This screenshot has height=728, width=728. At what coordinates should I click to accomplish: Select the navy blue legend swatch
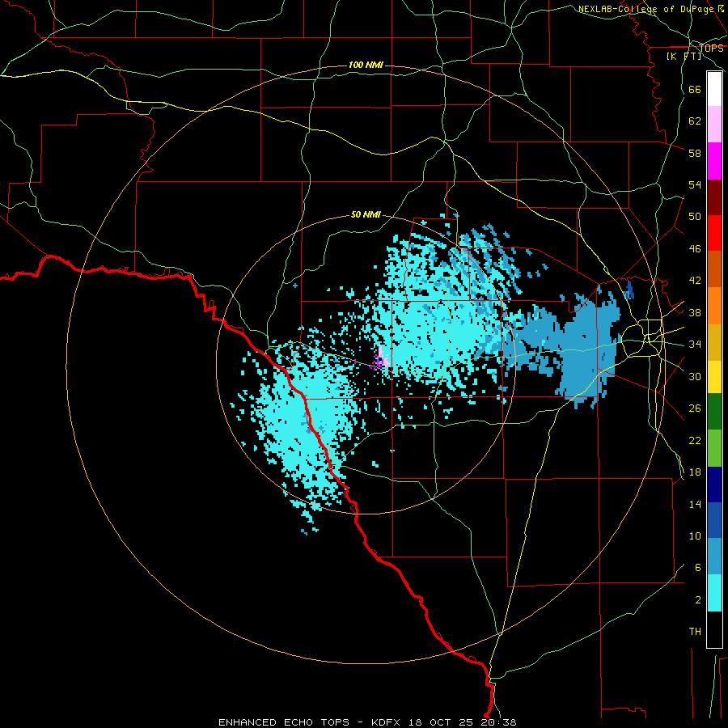coord(714,485)
